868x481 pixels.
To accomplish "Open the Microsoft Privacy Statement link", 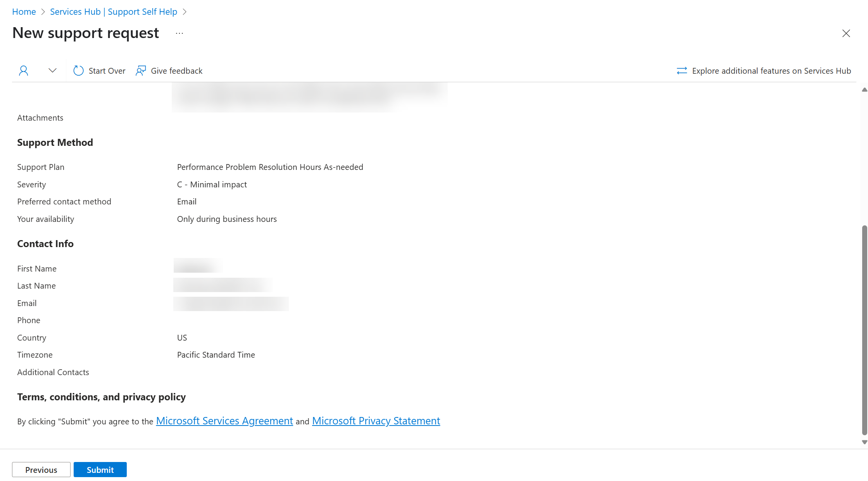I will pos(376,420).
